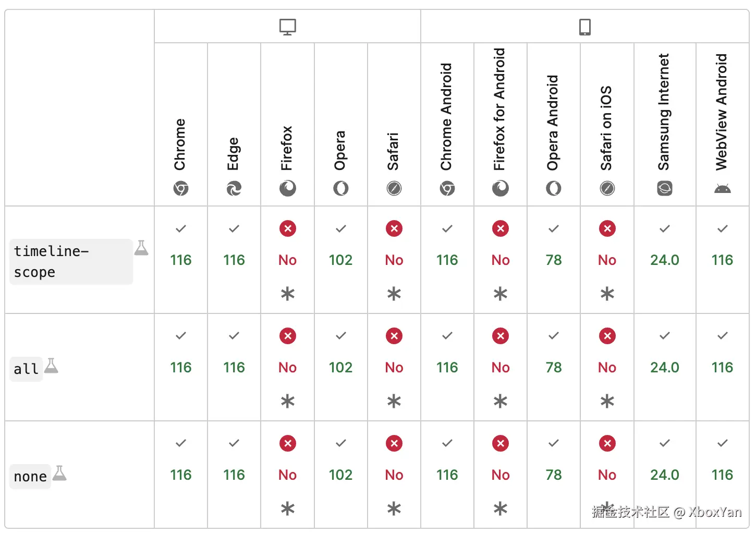Expand asterisk note under desktop Safari in 'all' row
This screenshot has height=533, width=756.
394,402
